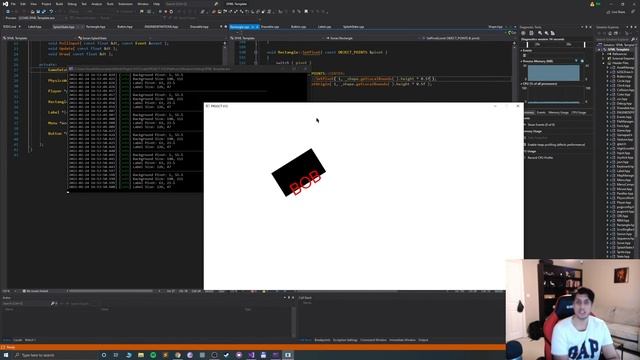640x360 pixels.
Task: Close the Diagnostic Tools panel
Action: tap(591, 27)
